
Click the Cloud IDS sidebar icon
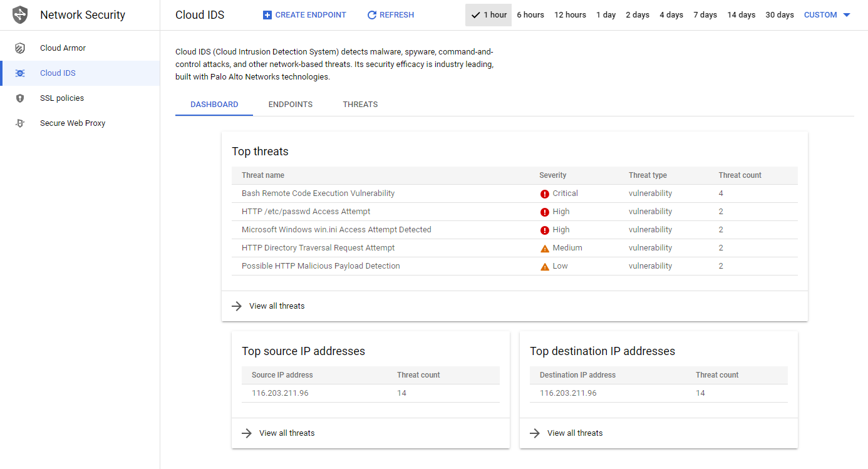(x=20, y=73)
